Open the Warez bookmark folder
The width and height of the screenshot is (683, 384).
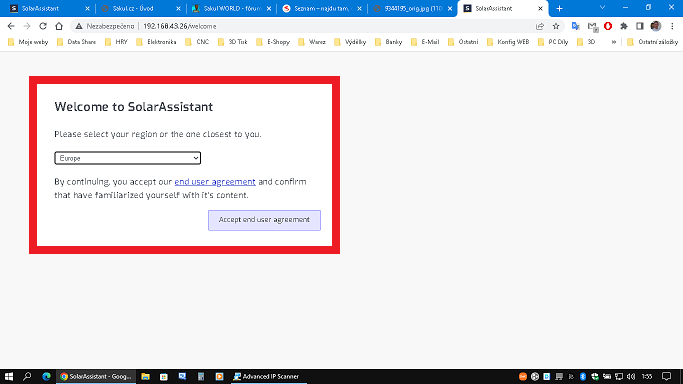click(312, 42)
